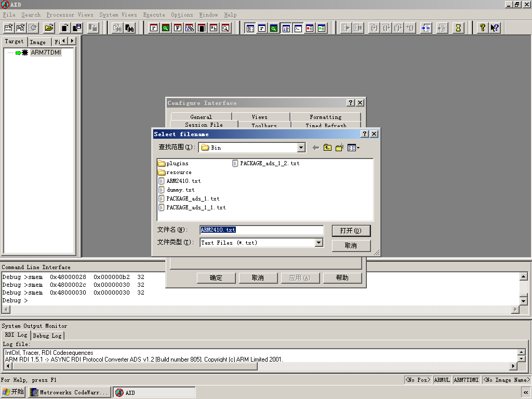The height and width of the screenshot is (399, 532).
Task: Select PACKAGE_ads_1_2.txt in the file list
Action: 266,164
